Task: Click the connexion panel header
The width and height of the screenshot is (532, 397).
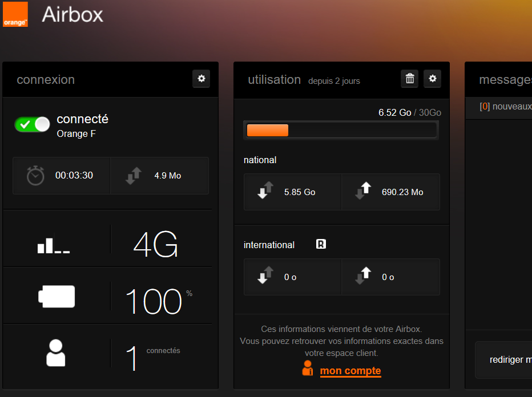Action: (46, 79)
